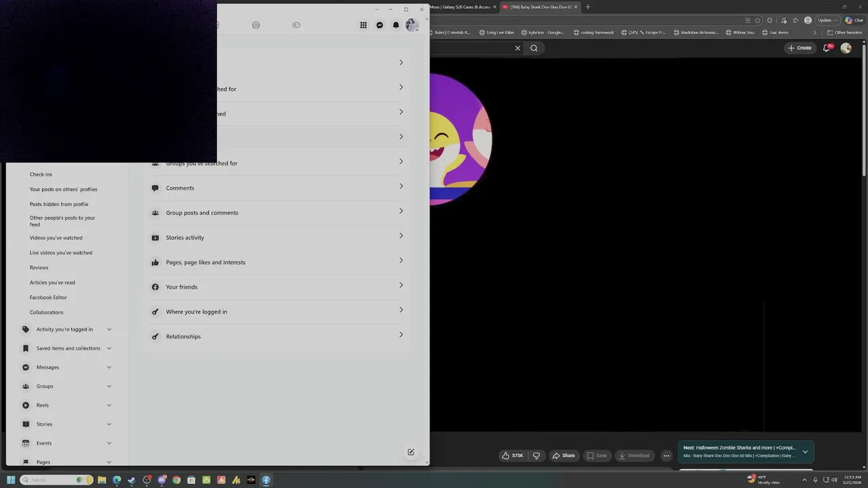Open File Explorer from taskbar
Image resolution: width=868 pixels, height=488 pixels.
[x=102, y=480]
